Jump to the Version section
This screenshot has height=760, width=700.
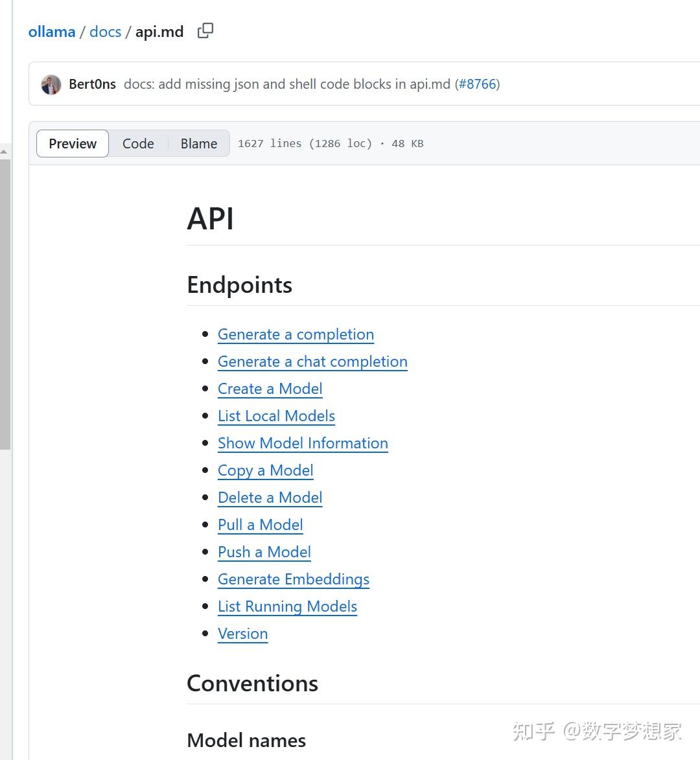tap(243, 634)
